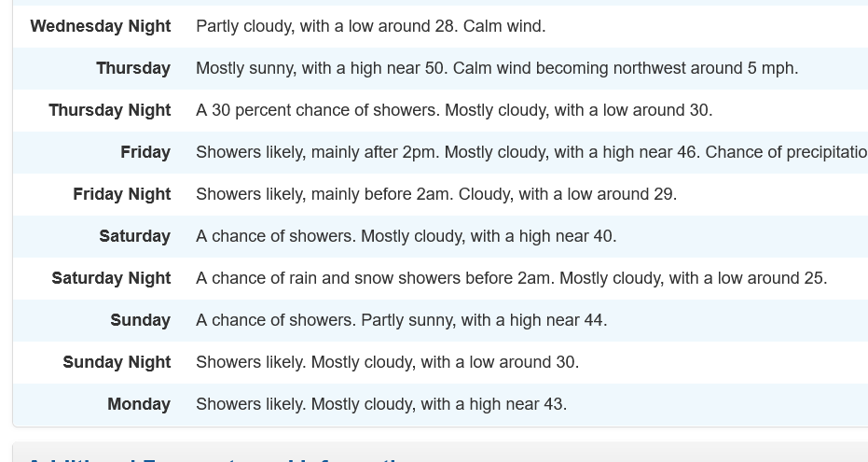
Task: Click the Friday Night period label
Action: pos(121,194)
